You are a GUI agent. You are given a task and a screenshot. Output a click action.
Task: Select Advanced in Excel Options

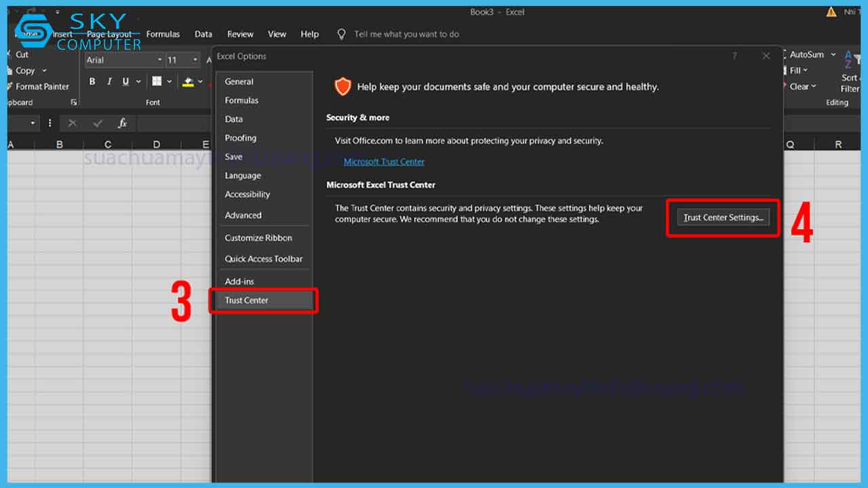[264, 216]
